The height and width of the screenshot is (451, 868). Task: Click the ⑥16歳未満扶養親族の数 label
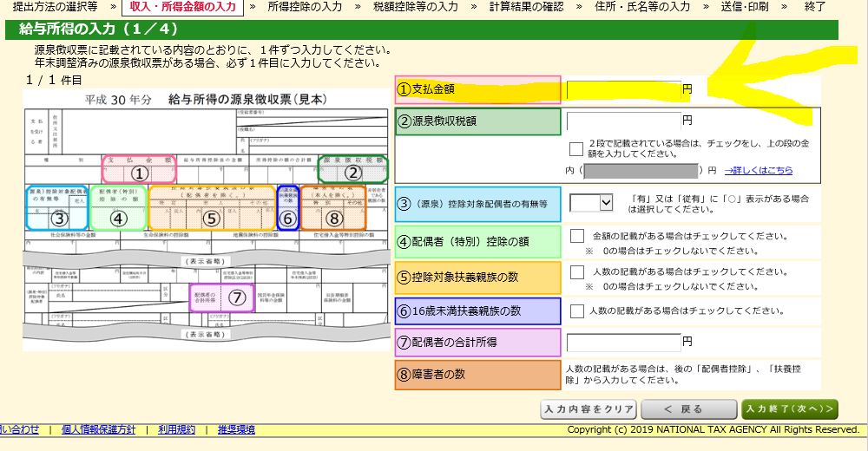pos(477,311)
